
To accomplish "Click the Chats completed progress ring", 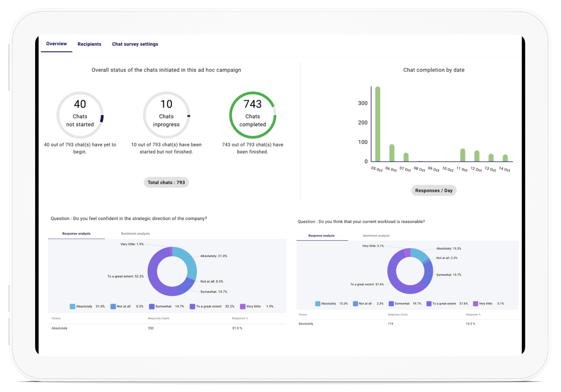I will click(252, 115).
